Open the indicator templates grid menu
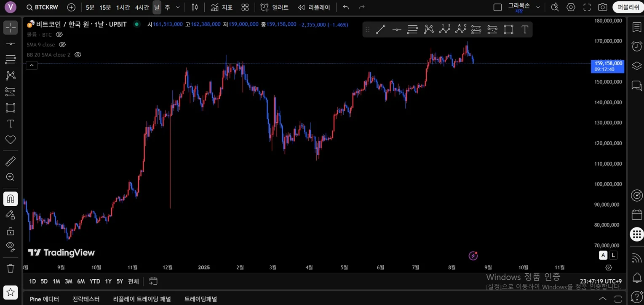Screen dimensions: 644x305 pyautogui.click(x=245, y=7)
